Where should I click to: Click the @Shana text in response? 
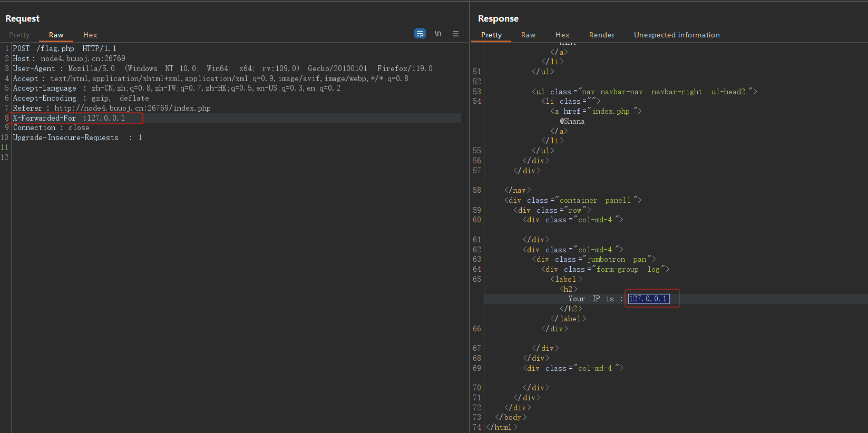(572, 121)
